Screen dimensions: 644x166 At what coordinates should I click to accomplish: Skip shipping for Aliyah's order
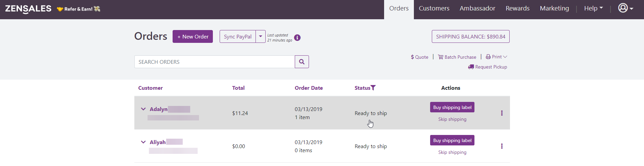pyautogui.click(x=452, y=152)
